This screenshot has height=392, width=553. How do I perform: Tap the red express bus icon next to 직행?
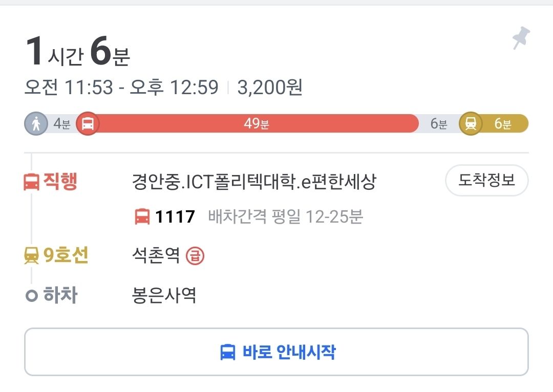pos(32,181)
